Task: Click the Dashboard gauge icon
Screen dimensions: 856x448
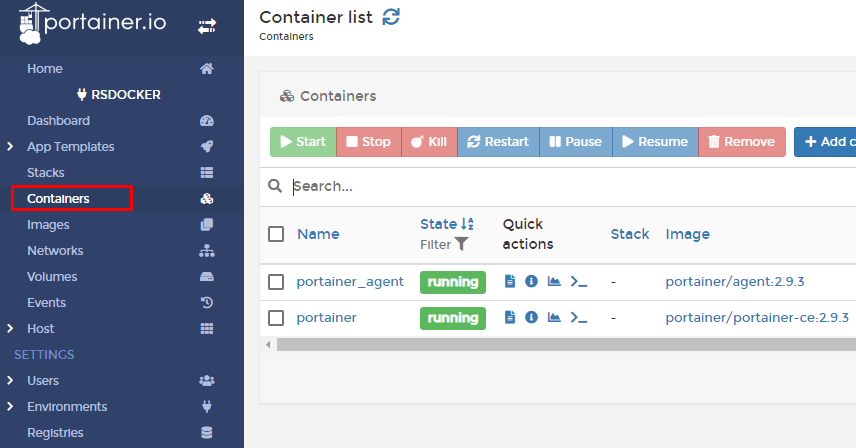Action: [206, 121]
